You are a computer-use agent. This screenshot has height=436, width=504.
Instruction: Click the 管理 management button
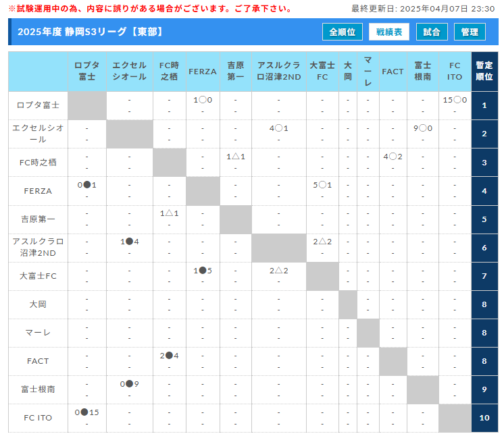click(470, 32)
